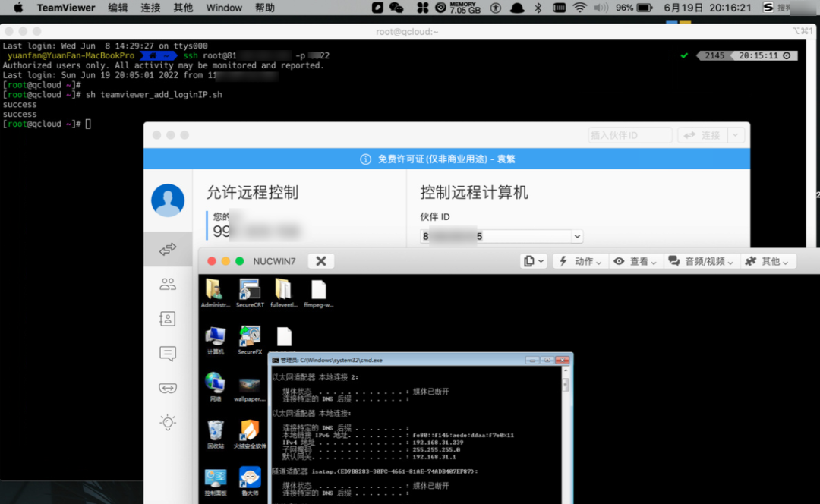Select the Administrator folder on remote desktop

(x=215, y=293)
